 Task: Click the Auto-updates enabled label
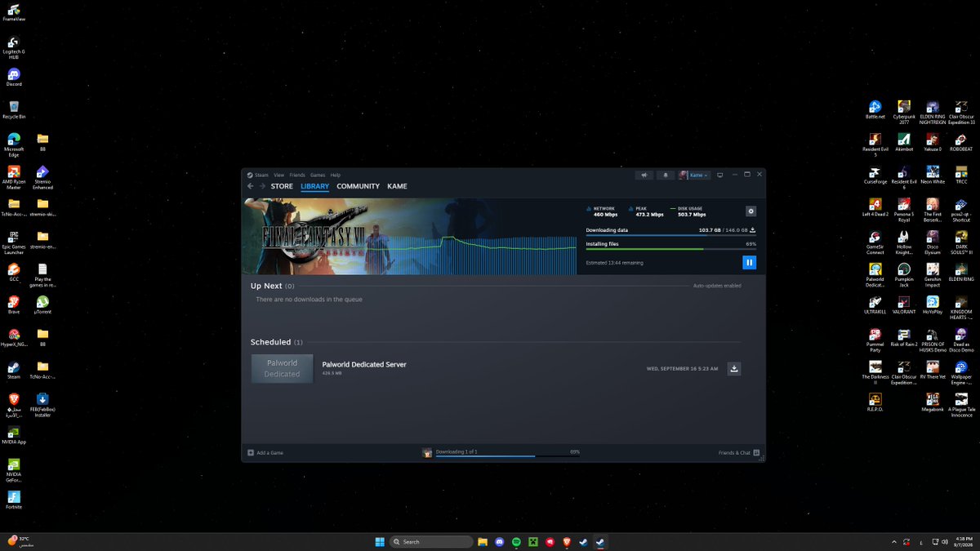717,286
